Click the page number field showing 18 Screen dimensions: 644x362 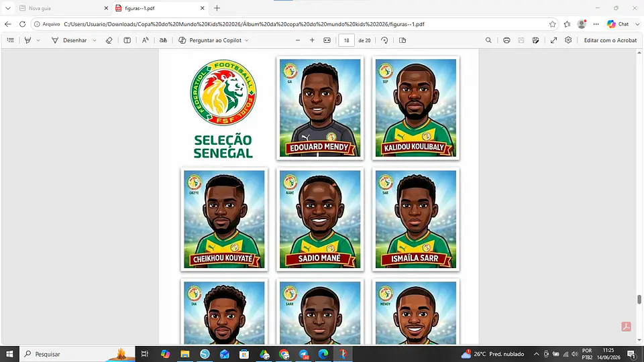point(346,40)
